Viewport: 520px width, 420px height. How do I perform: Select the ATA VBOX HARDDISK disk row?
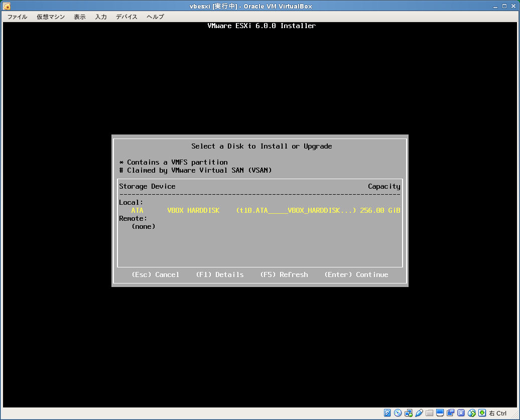click(259, 210)
